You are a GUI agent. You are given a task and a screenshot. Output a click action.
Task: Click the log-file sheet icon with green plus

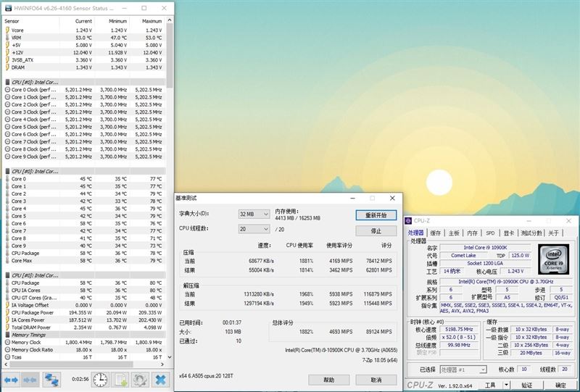coord(121,380)
